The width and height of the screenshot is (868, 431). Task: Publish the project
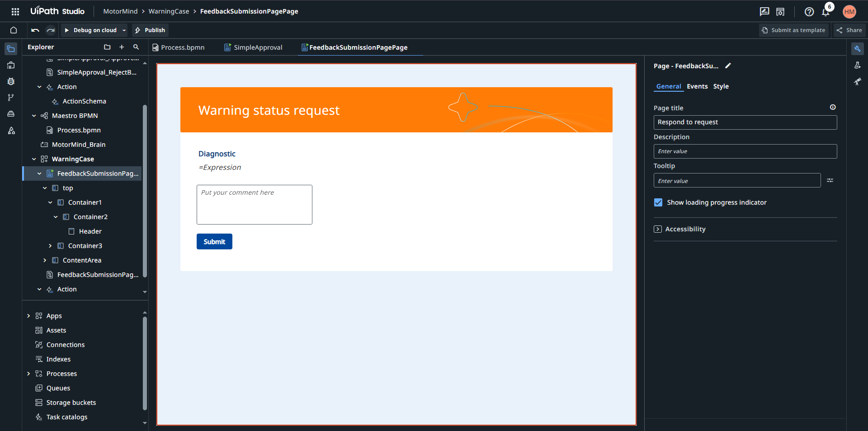click(x=150, y=30)
